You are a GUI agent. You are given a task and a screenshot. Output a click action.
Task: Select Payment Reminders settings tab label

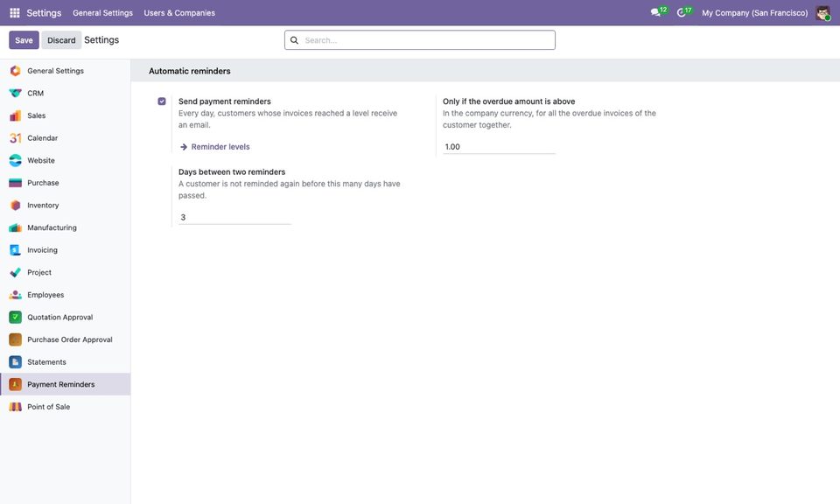pos(61,384)
